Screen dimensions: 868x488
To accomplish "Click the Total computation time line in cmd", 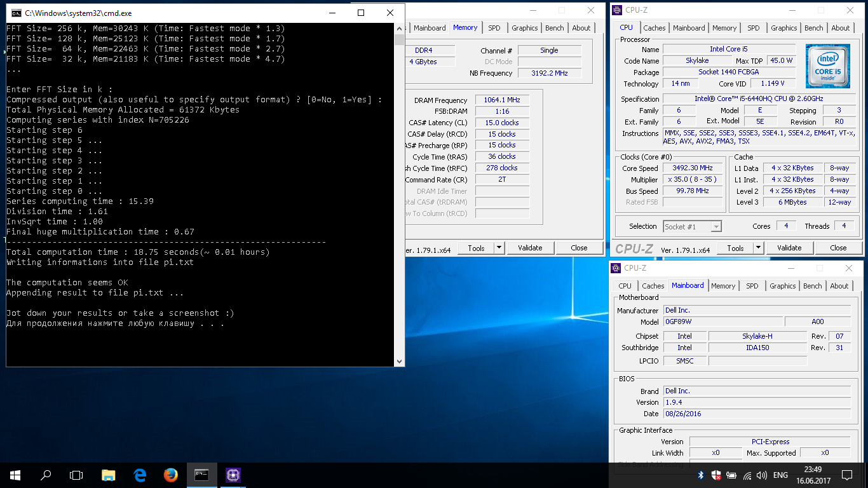I will [x=138, y=252].
